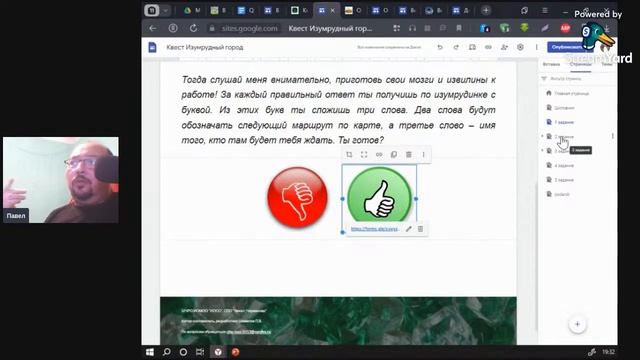The image size is (640, 360).
Task: Expand the 2 задание page subtree arrow
Action: click(x=542, y=136)
